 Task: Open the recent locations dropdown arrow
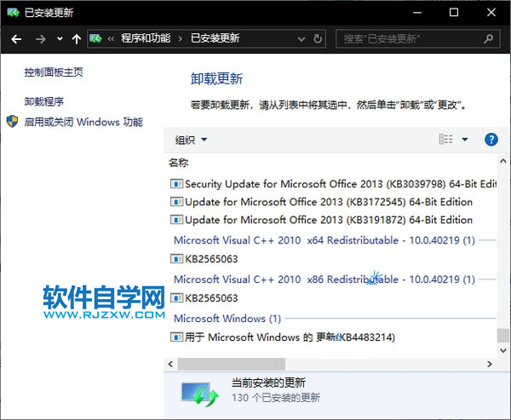click(60, 39)
